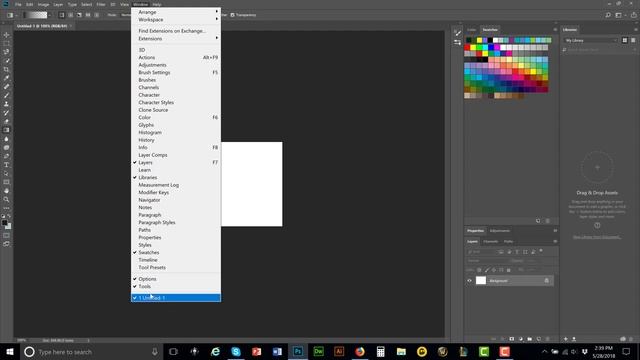Create a new layer from Layers panel footer
This screenshot has width=640, height=360.
[x=539, y=339]
